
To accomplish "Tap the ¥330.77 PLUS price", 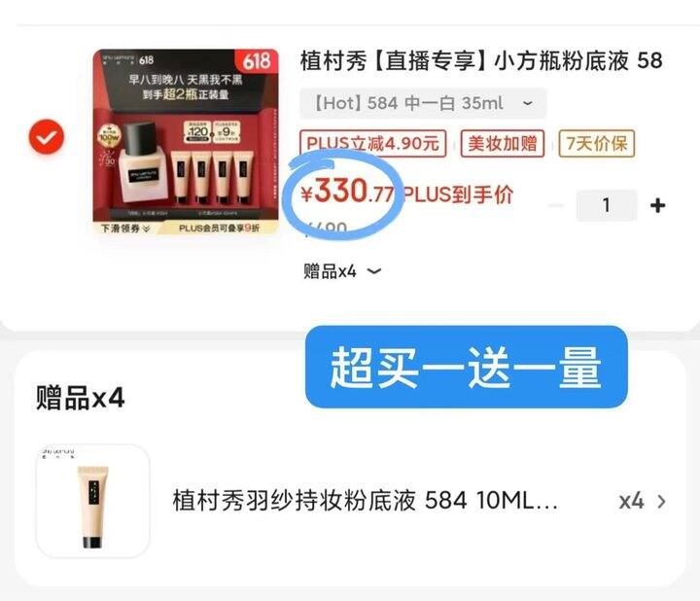I will coord(348,193).
